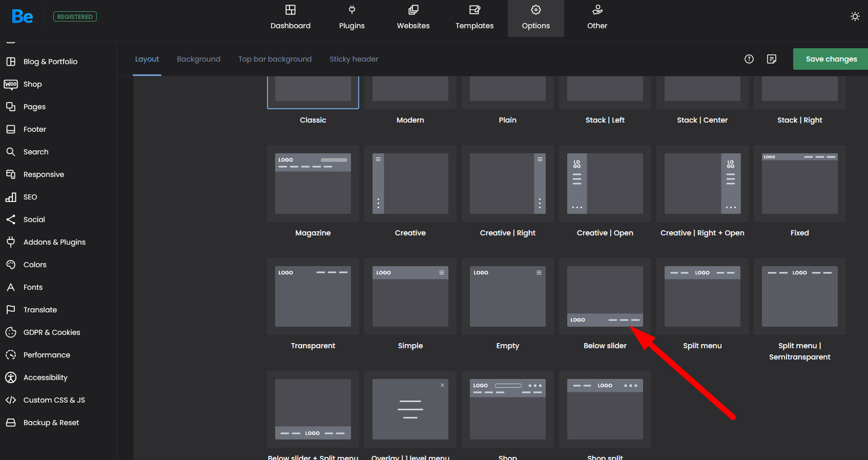Image resolution: width=868 pixels, height=460 pixels.
Task: Open the Top bar background tab
Action: click(x=275, y=59)
